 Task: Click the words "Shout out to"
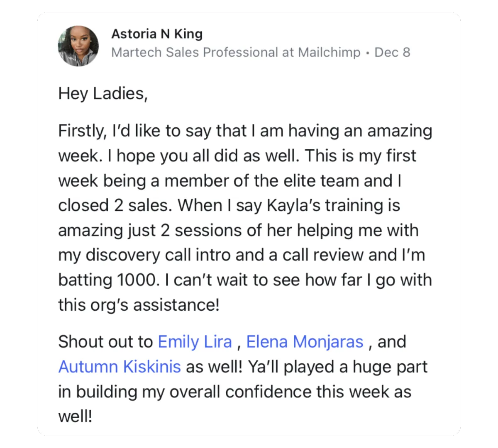pos(105,342)
